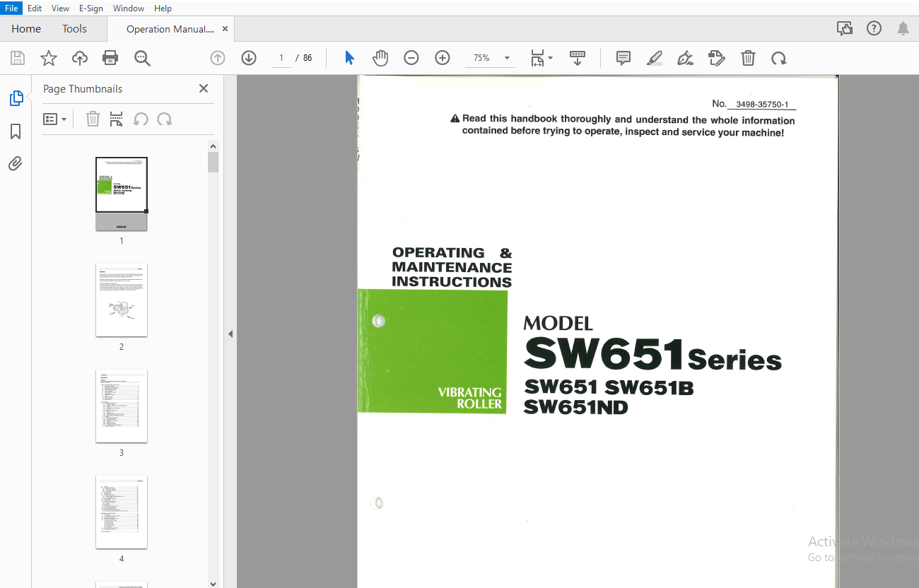Image resolution: width=919 pixels, height=588 pixels.
Task: Select page 3 thumbnail
Action: [122, 406]
